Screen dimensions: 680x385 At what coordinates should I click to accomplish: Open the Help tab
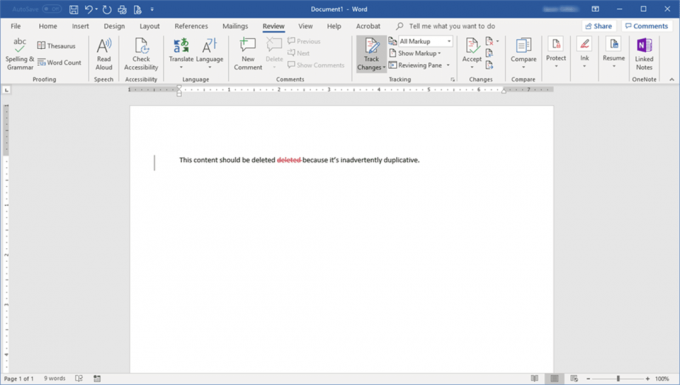334,26
